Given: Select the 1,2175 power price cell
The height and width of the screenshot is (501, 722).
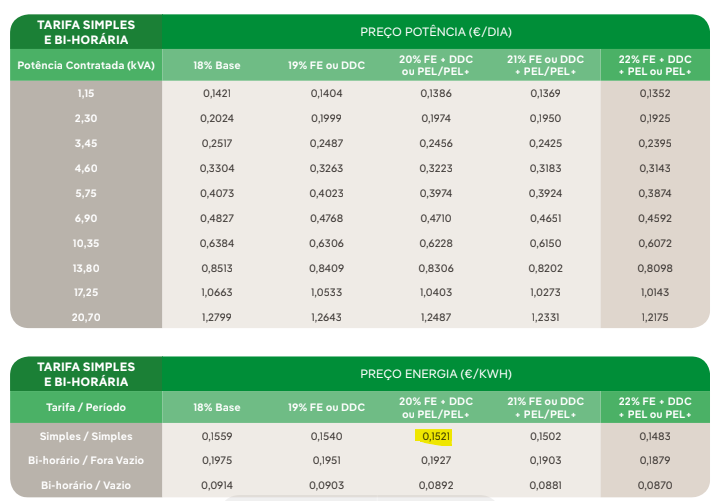Looking at the screenshot, I should point(652,317).
